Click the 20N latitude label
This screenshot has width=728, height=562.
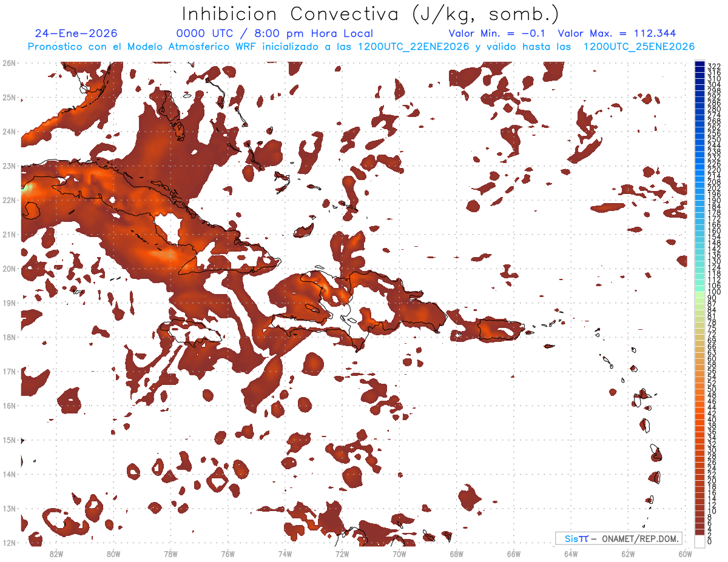(10, 269)
